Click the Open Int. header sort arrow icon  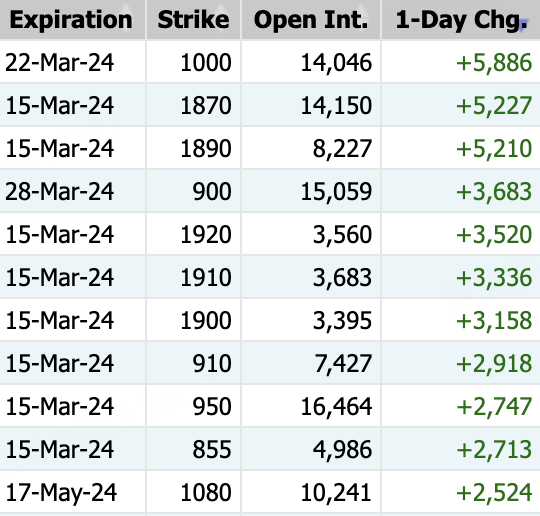click(x=361, y=16)
